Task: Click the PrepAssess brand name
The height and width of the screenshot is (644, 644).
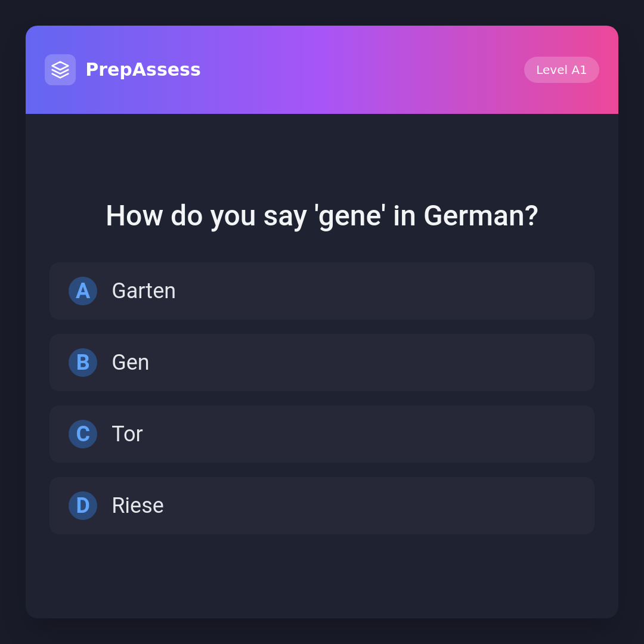Action: (x=143, y=70)
